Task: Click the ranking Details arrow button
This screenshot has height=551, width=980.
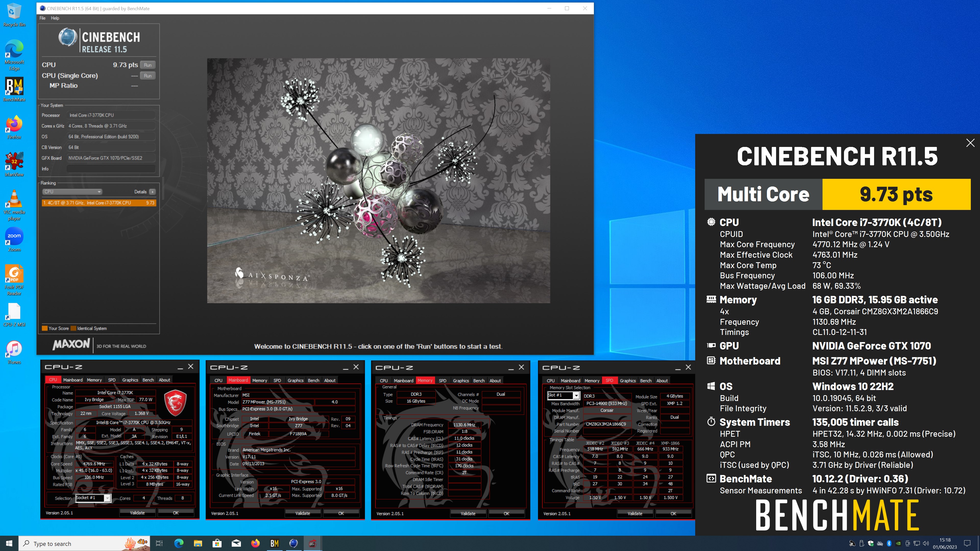Action: (x=152, y=192)
